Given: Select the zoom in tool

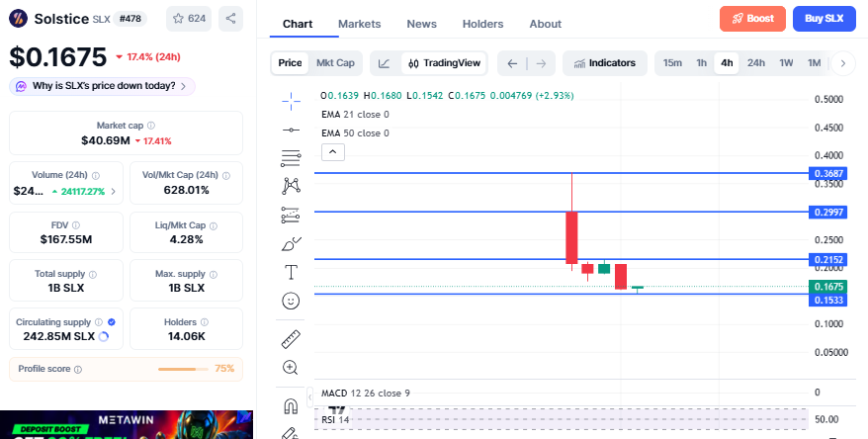Looking at the screenshot, I should coord(291,368).
